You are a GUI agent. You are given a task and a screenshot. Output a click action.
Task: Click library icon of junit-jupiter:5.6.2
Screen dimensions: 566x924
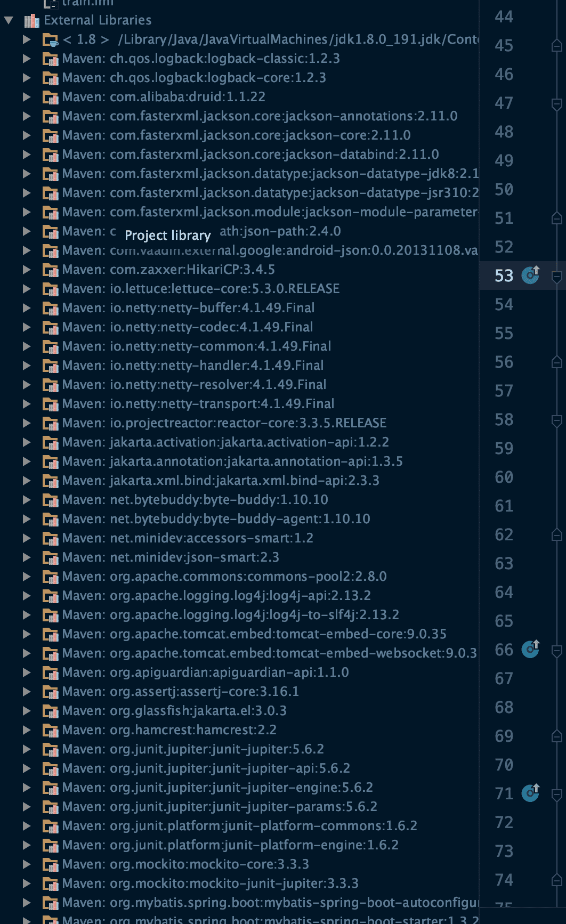[50, 749]
